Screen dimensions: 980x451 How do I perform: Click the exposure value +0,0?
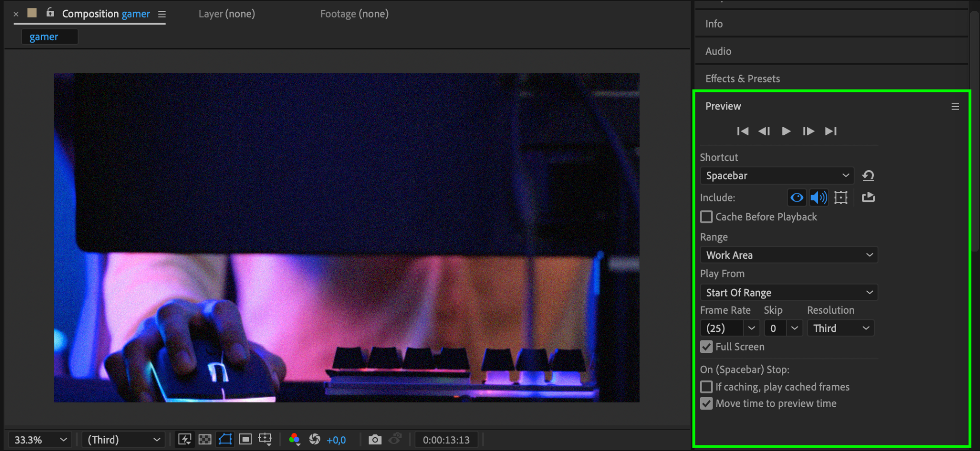pos(336,440)
